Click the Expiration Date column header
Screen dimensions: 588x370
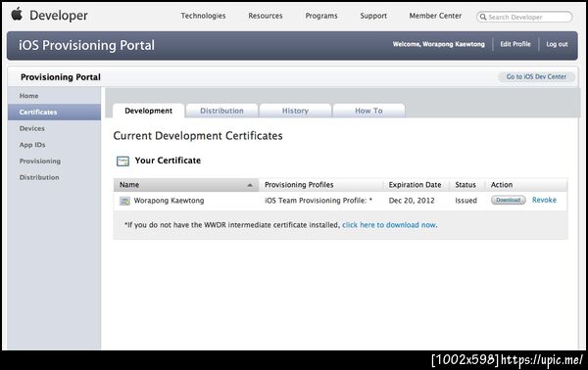[x=415, y=185]
